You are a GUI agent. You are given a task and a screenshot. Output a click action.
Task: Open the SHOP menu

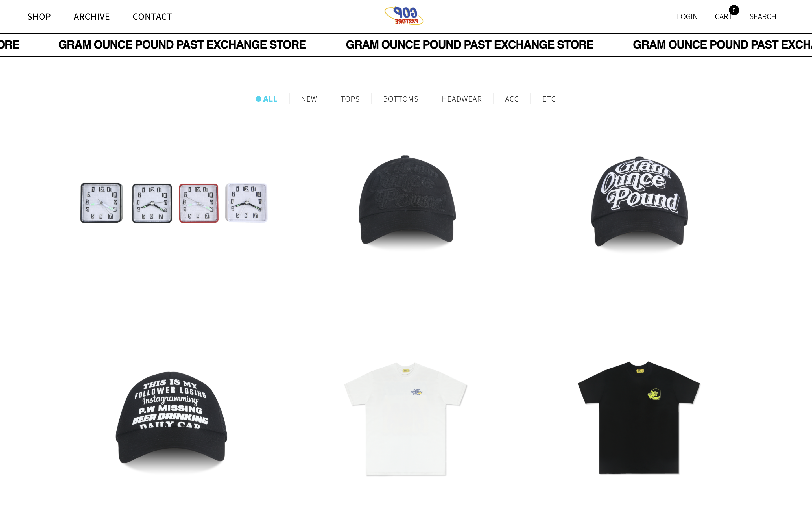(39, 17)
